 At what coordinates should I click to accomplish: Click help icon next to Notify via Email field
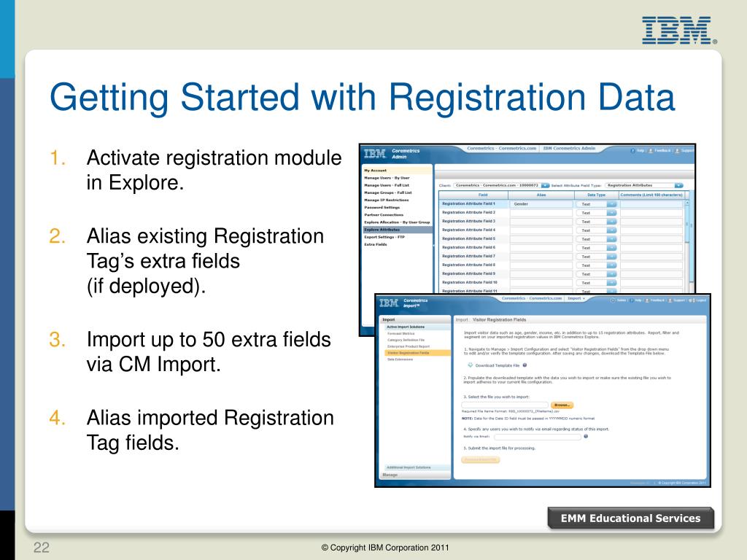[x=586, y=436]
